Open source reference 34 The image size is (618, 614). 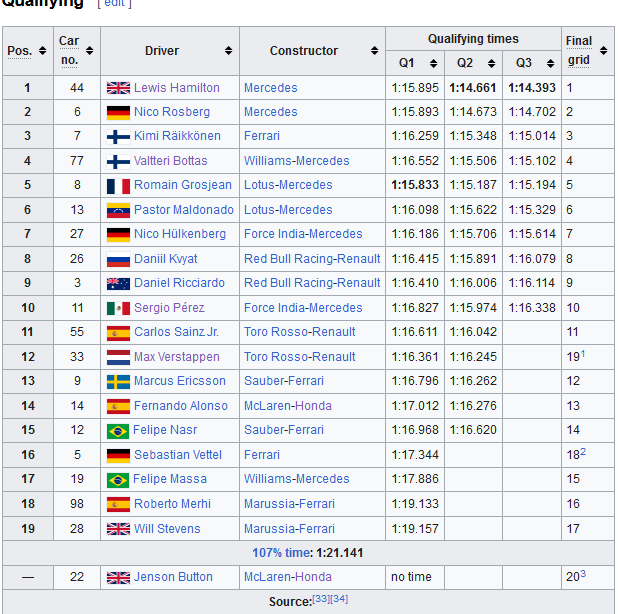pyautogui.click(x=339, y=599)
